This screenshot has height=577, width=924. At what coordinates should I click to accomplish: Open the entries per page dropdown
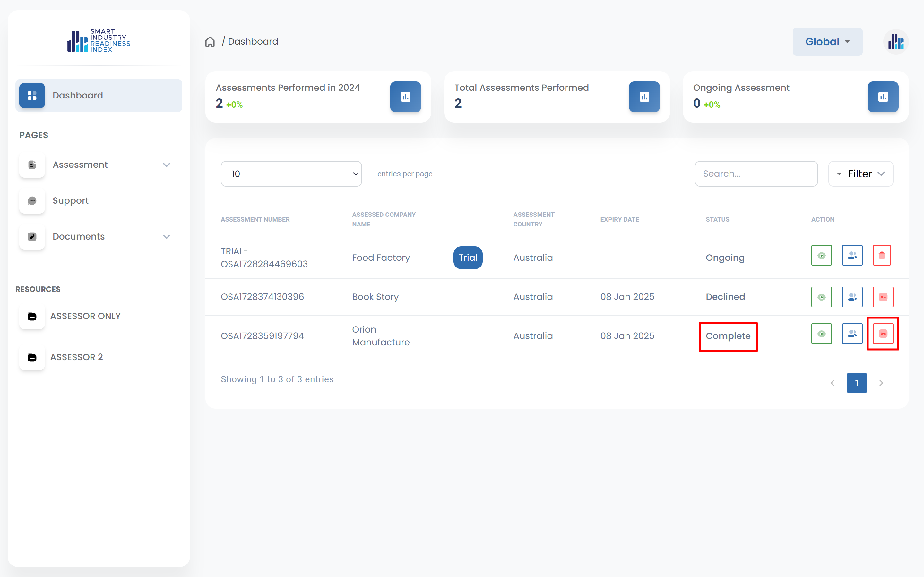click(291, 174)
